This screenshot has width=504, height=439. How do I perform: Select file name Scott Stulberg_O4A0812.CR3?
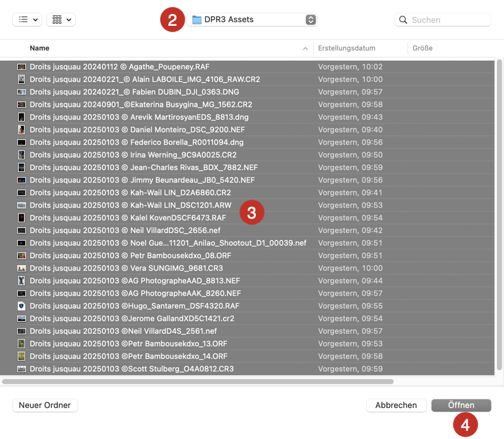point(132,369)
